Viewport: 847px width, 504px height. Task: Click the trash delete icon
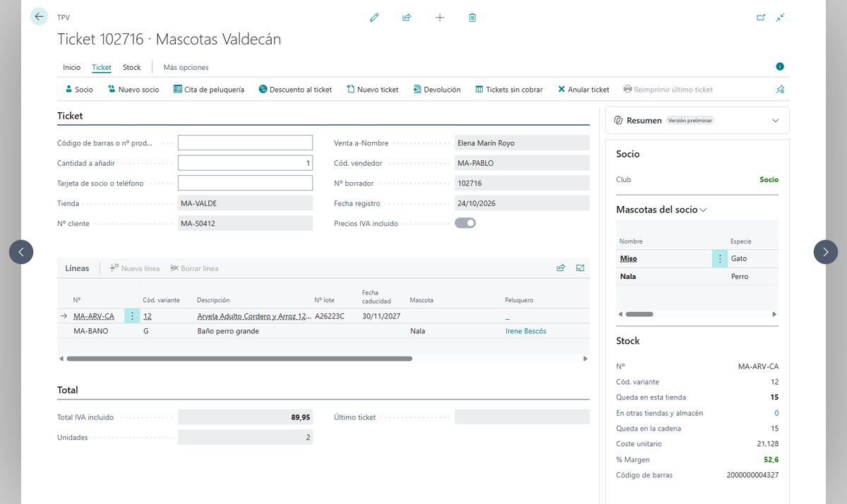point(472,18)
